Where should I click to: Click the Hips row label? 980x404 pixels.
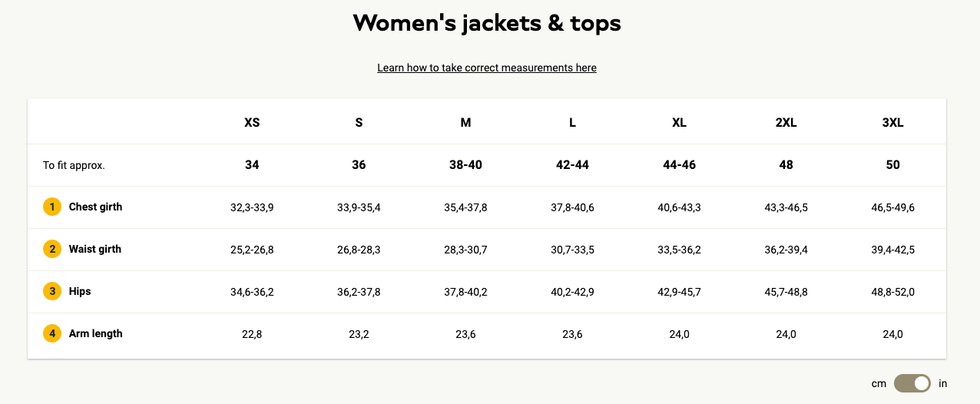coord(80,292)
